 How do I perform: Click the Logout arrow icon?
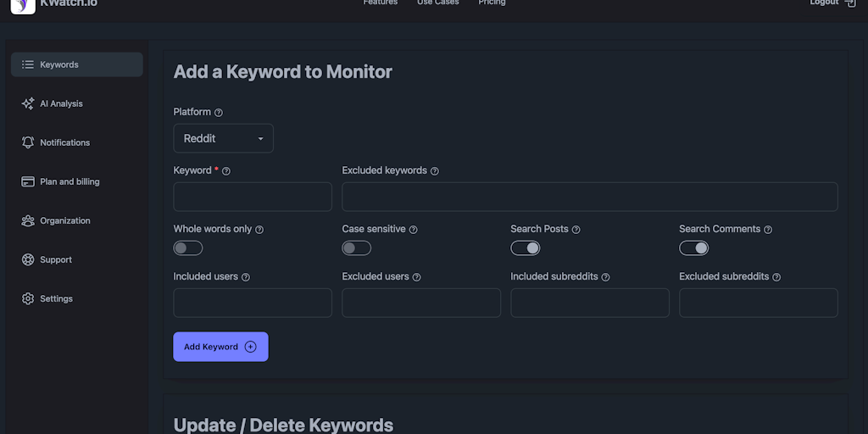(849, 3)
